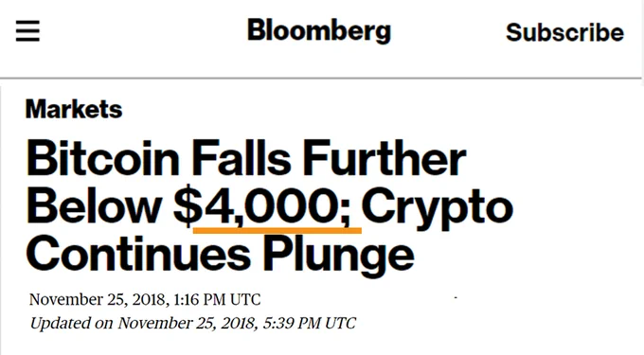Open the hamburger navigation menu

point(27,31)
